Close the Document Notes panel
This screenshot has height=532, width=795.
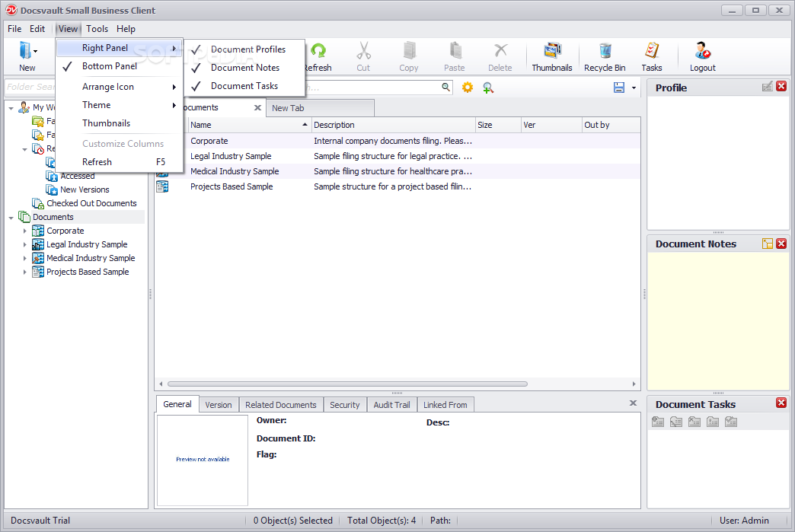[781, 244]
